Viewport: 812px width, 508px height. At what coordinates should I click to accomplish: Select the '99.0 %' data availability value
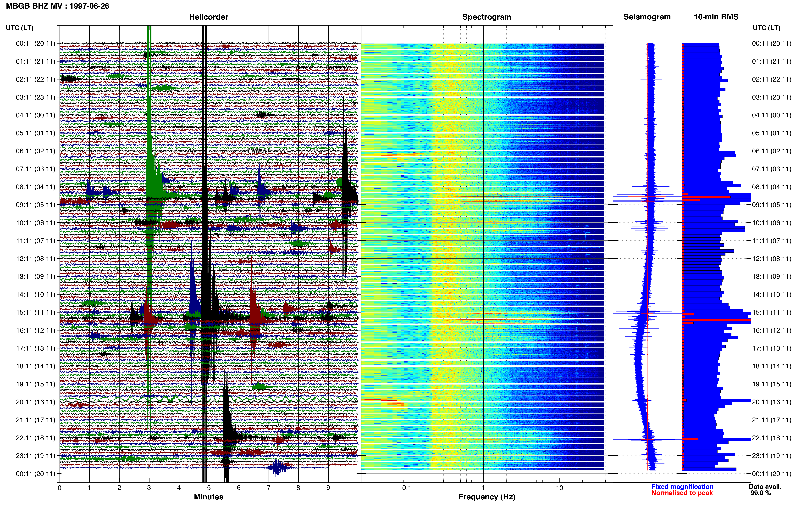(x=761, y=493)
